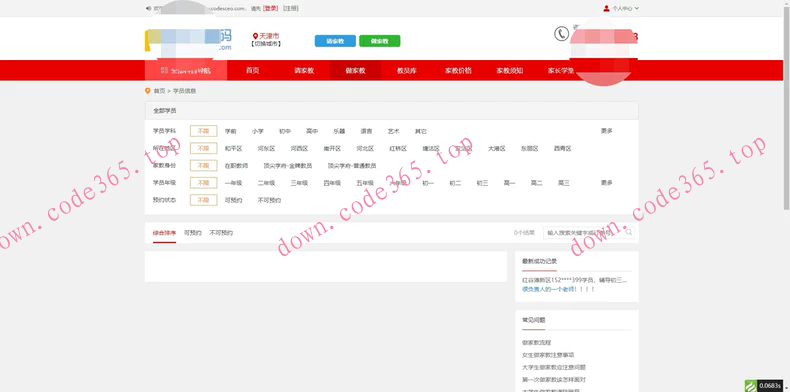Click the keyword search input field
The height and width of the screenshot is (392, 790).
(x=588, y=233)
